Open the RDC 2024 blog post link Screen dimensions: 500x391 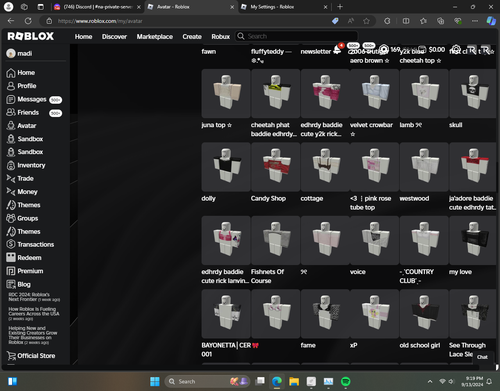pos(33,297)
